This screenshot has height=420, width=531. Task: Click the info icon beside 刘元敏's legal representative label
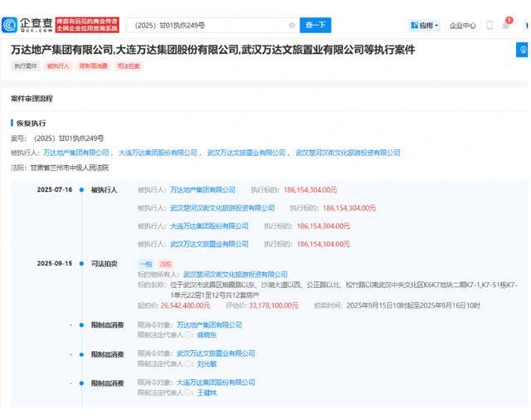[x=187, y=364]
